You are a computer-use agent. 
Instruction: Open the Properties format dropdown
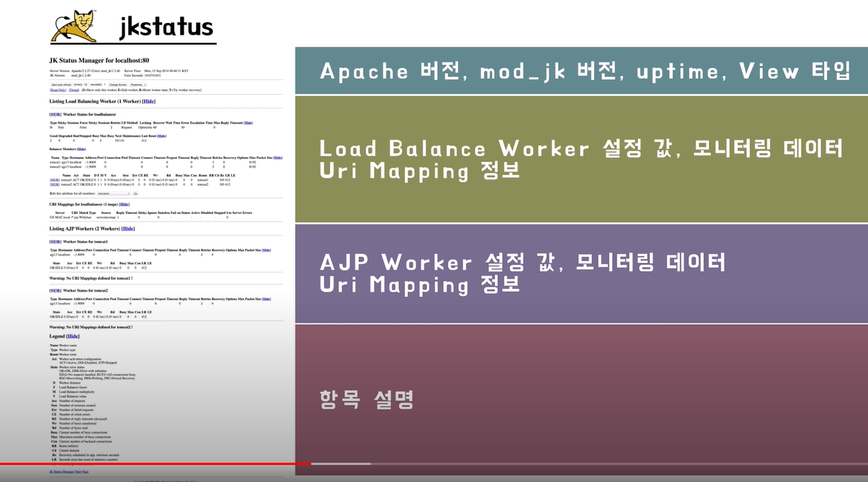click(x=138, y=84)
